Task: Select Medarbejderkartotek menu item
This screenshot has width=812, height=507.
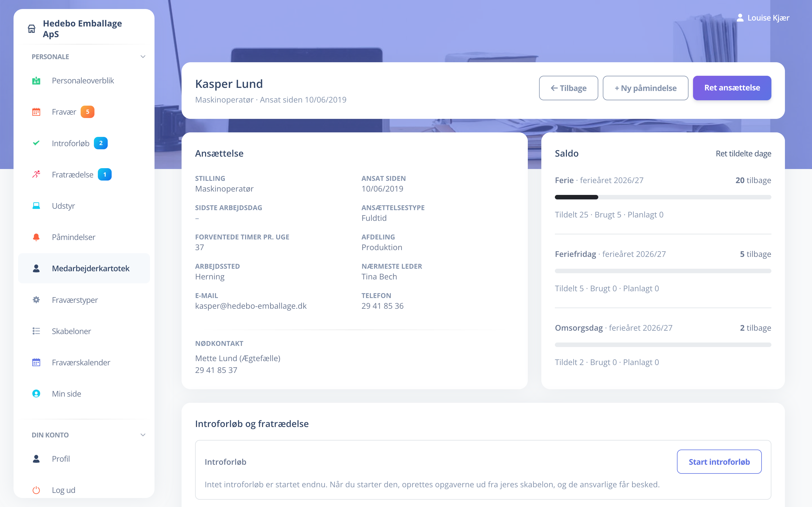Action: click(84, 268)
